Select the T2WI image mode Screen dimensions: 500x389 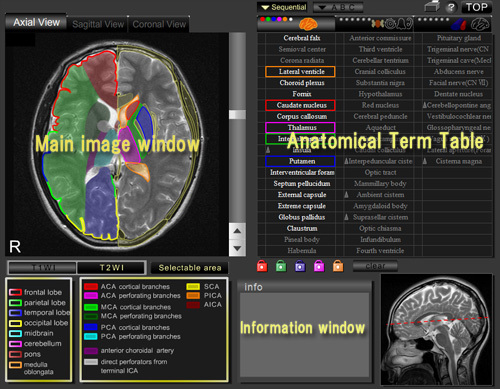[x=111, y=268]
